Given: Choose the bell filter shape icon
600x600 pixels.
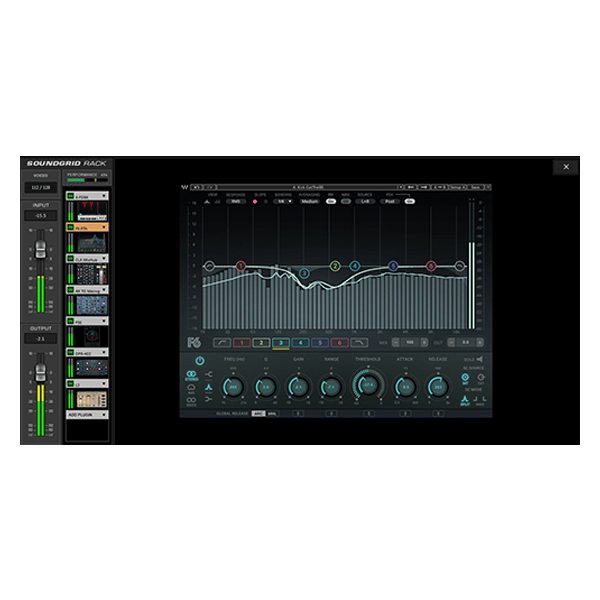Looking at the screenshot, I should (209, 387).
